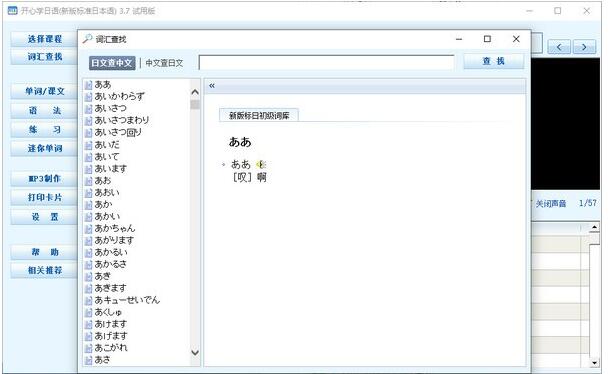Image resolution: width=609 pixels, height=374 pixels.
Task: Switch to 日文查中文 search mode
Action: [x=112, y=63]
